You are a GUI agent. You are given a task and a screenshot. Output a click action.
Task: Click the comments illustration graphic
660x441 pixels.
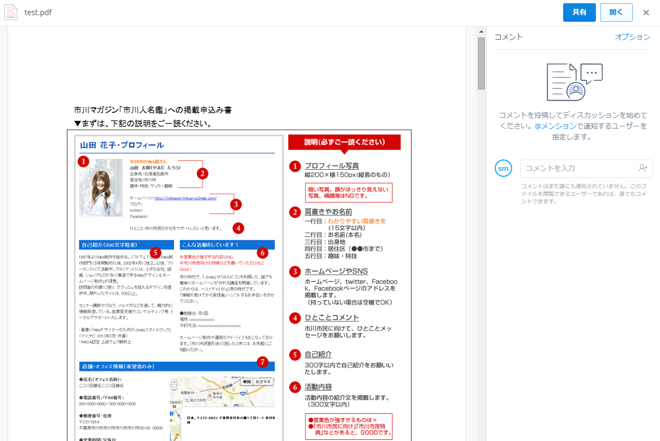[x=574, y=82]
